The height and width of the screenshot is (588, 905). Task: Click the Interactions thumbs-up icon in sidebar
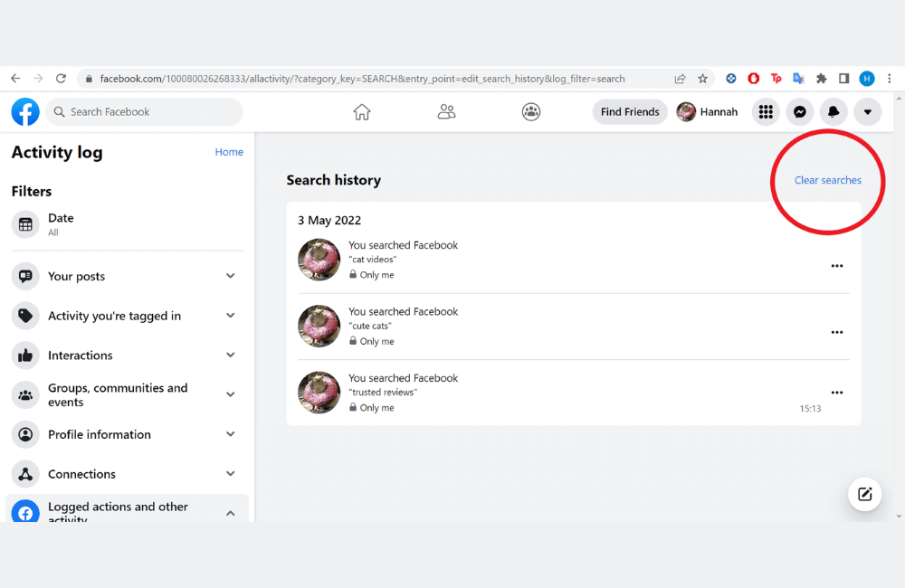[24, 355]
